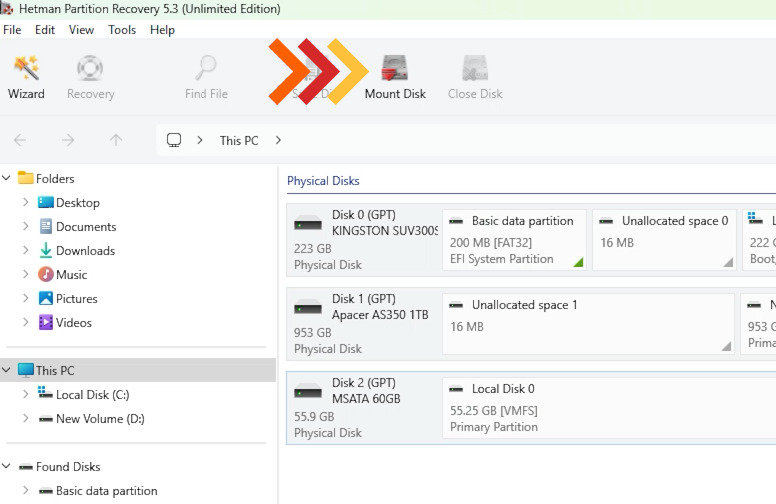Click Basic data partition tree icon

click(x=46, y=491)
